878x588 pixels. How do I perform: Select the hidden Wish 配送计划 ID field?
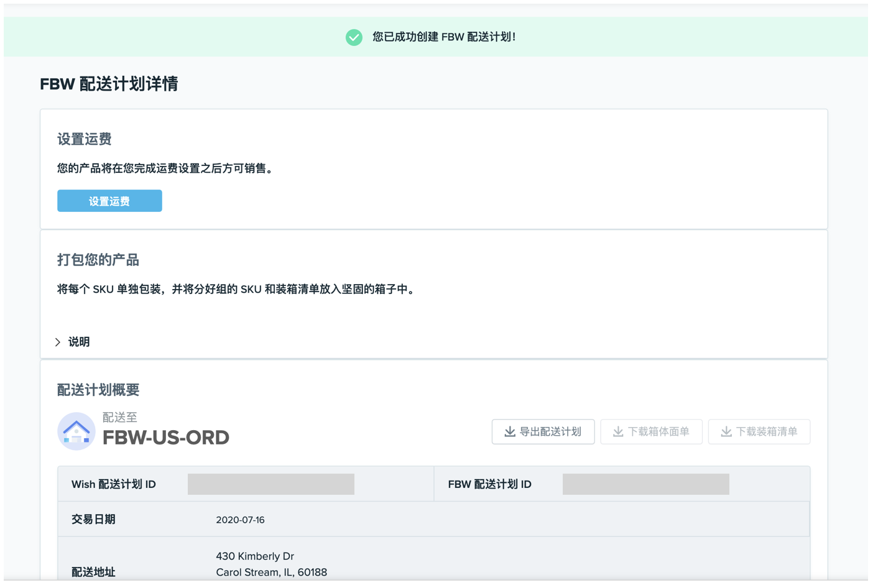[x=270, y=484]
